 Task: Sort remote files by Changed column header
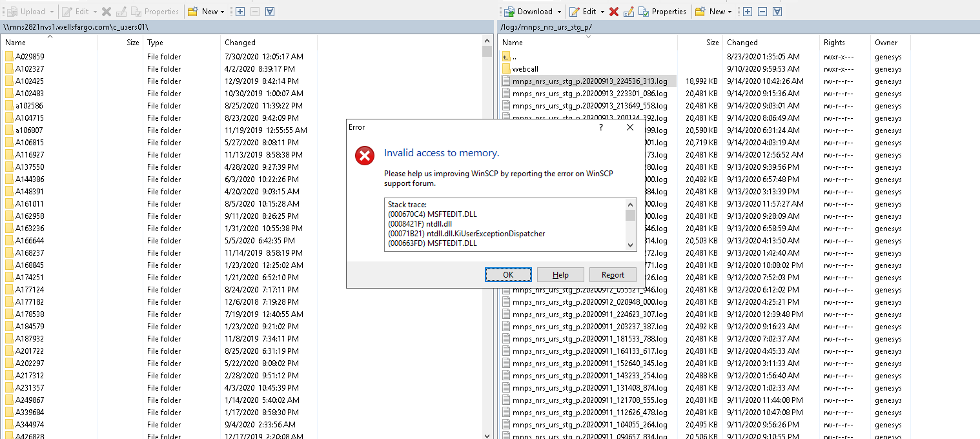point(742,43)
